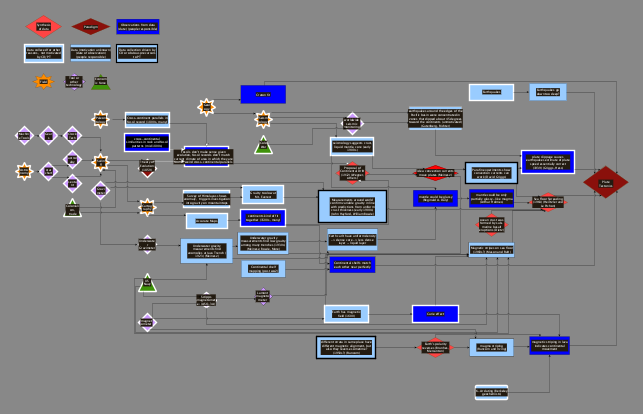Click the large black-bordered Measurements box

pos(353,207)
